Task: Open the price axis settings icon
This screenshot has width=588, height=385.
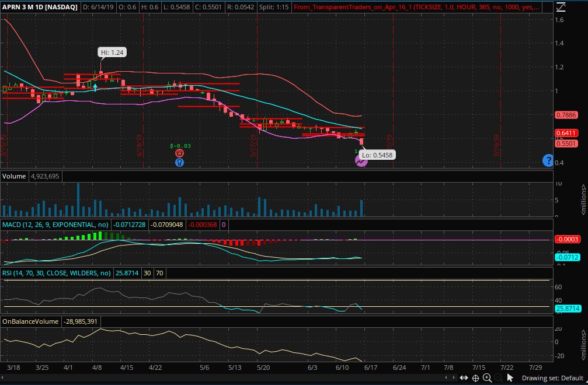Action: 561,7
